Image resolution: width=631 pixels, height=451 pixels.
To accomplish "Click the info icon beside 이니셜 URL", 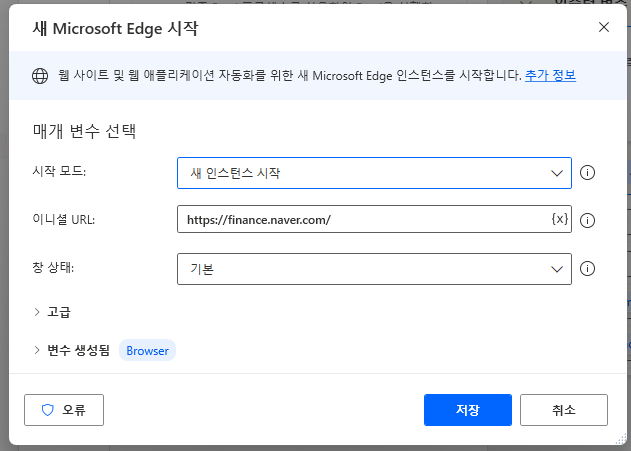I will (587, 220).
